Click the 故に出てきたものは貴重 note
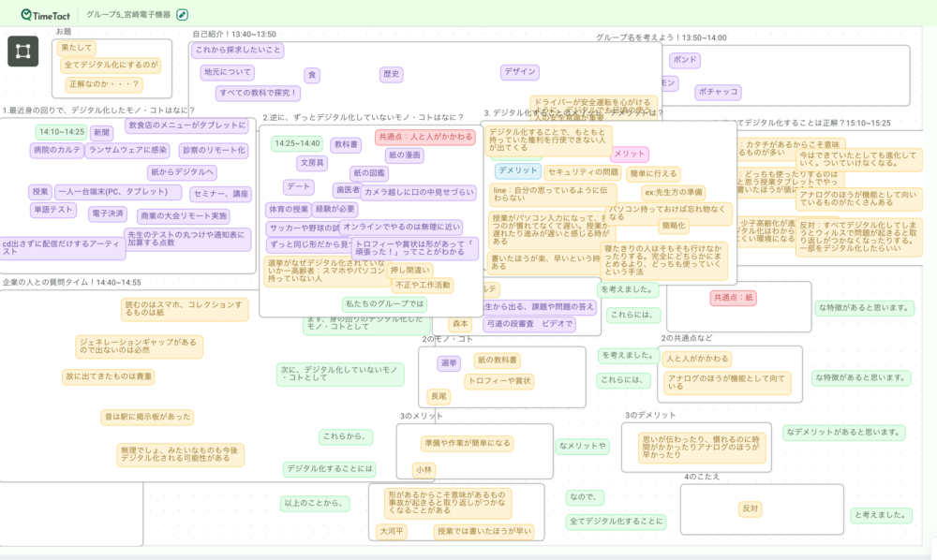The width and height of the screenshot is (937, 560). tap(109, 376)
